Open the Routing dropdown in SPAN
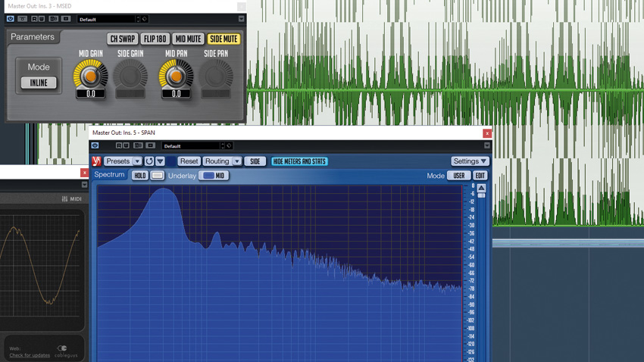 tap(222, 161)
